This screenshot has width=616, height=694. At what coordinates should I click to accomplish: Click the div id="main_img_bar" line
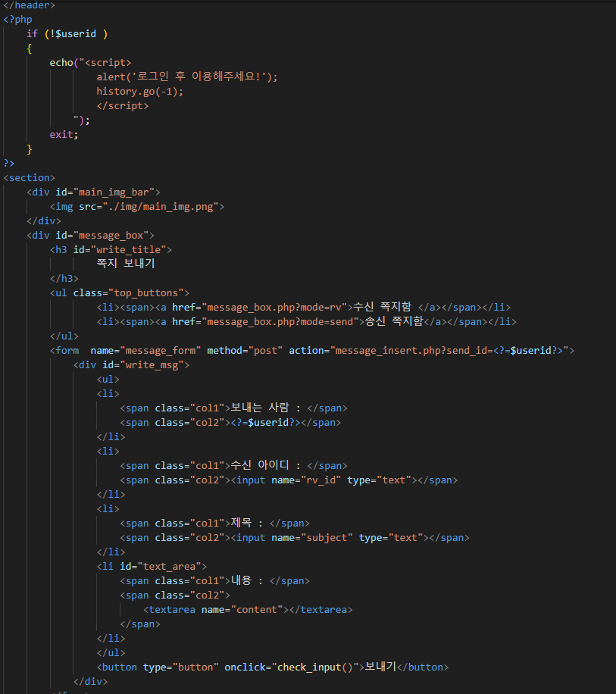93,192
